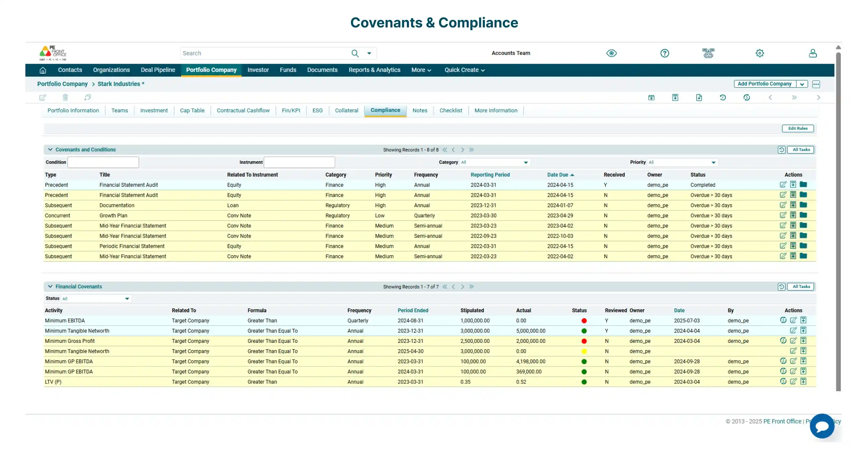Click yellow status dot for 2025-04-30 Networth
Viewport: 868px width, 456px height.
[584, 351]
